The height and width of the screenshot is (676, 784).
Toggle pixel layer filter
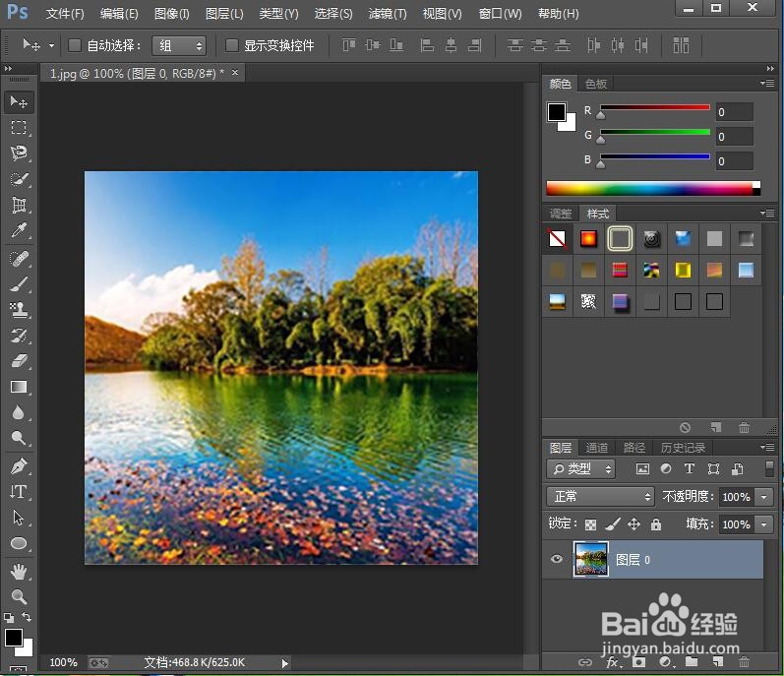click(642, 469)
